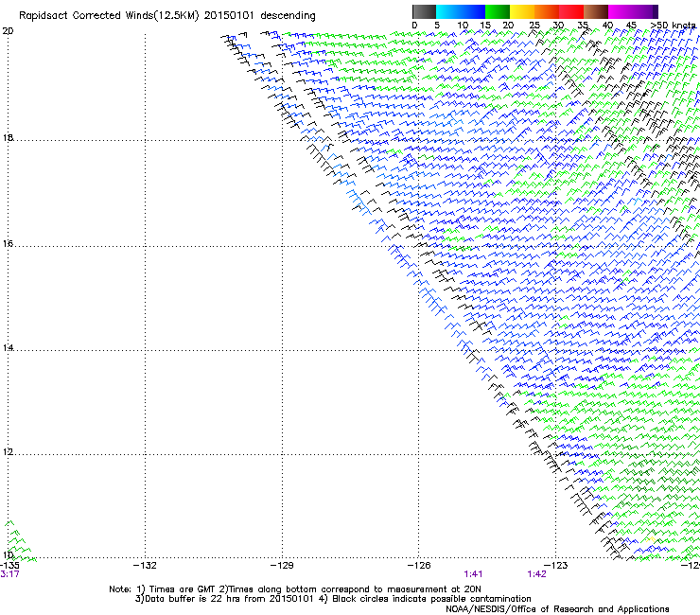
Task: Click the title 'Rapidscat Corrected Winds(12.5KM)'
Action: pos(109,16)
